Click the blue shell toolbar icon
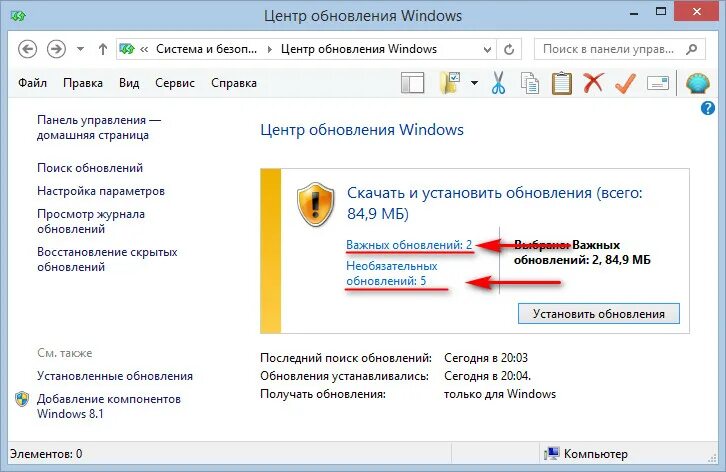This screenshot has height=472, width=726. (x=697, y=83)
